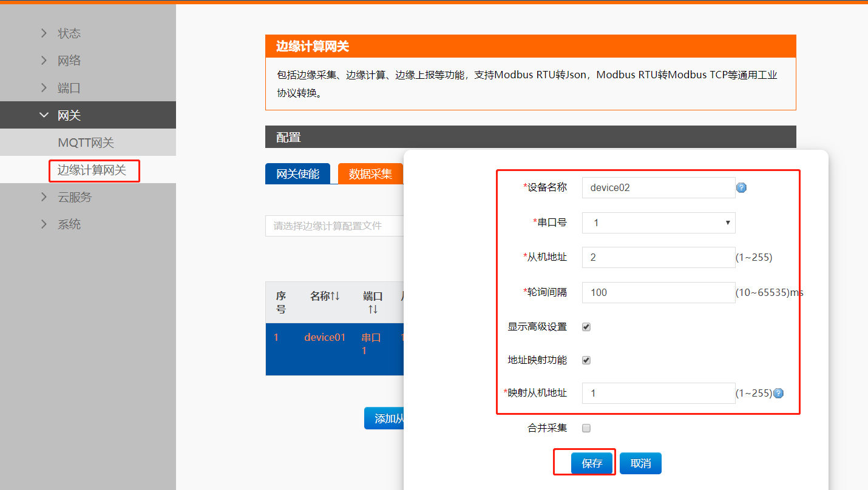Select 数据采集 tab

click(x=370, y=174)
